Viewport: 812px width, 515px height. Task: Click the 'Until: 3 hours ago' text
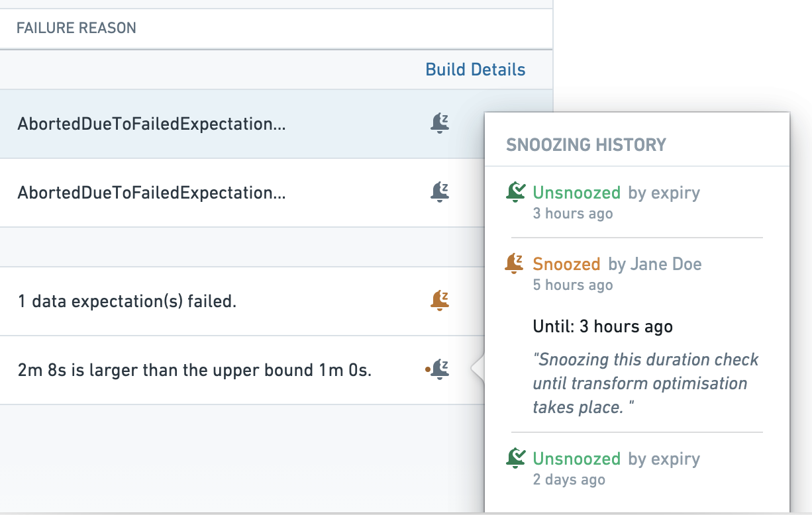tap(602, 326)
